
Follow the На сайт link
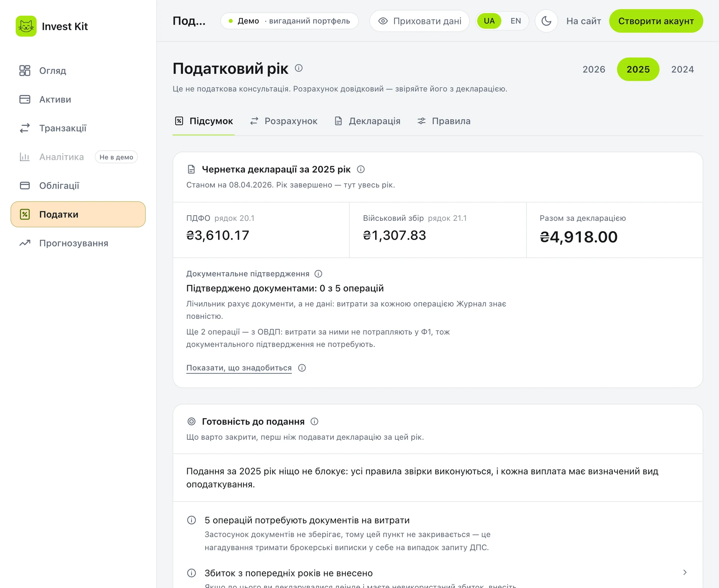[x=583, y=21]
